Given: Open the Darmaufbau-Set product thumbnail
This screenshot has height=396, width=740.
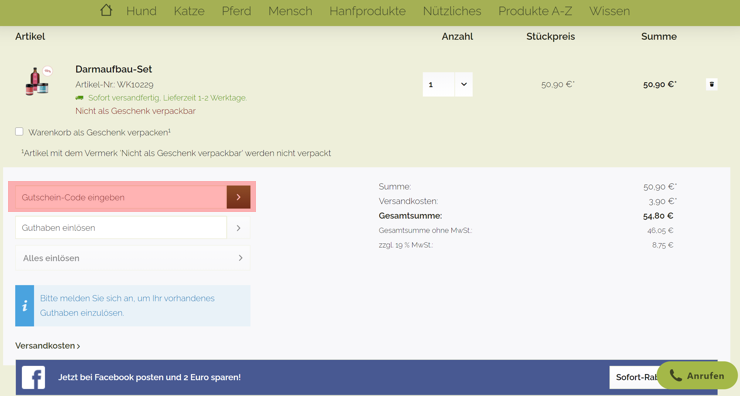Looking at the screenshot, I should click(38, 81).
